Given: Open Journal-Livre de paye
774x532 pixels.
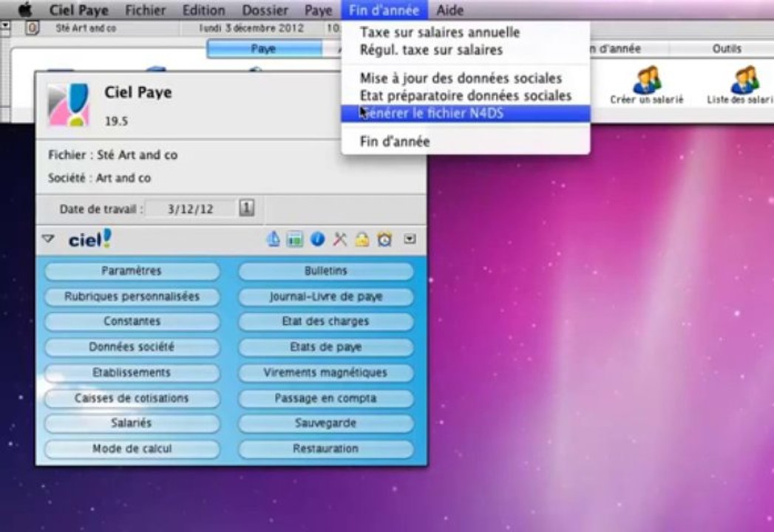Looking at the screenshot, I should coord(326,296).
